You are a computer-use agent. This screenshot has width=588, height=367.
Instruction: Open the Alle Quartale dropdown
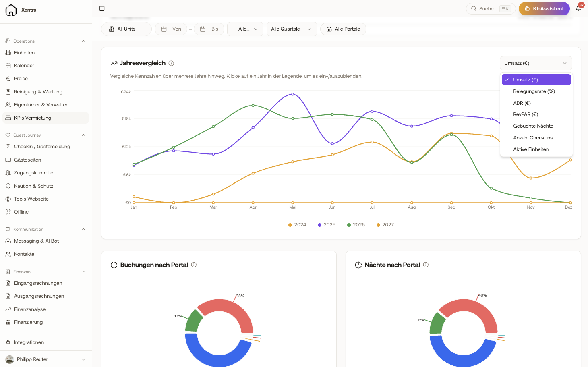click(x=292, y=29)
